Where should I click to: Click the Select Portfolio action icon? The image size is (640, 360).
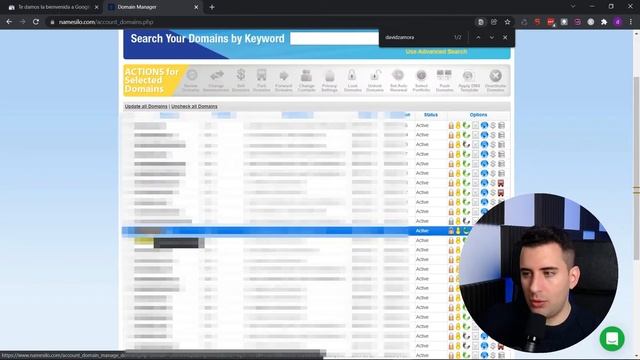[x=421, y=80]
